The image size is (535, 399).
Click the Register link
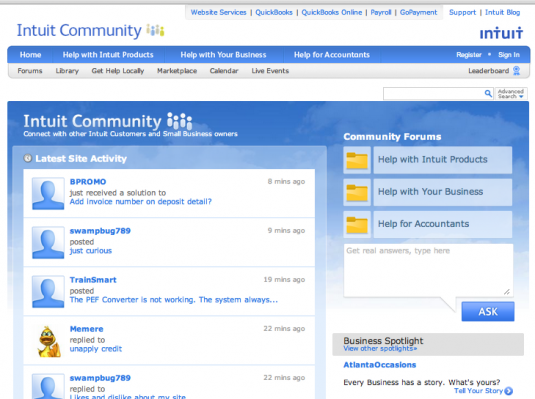[x=469, y=55]
